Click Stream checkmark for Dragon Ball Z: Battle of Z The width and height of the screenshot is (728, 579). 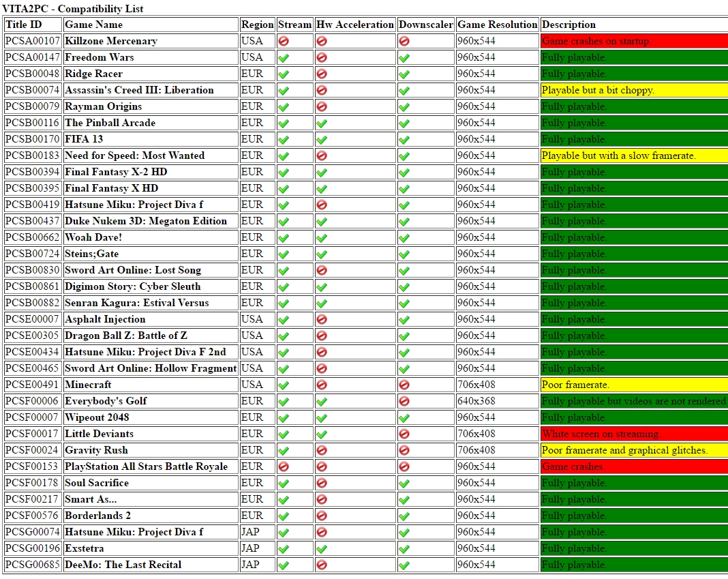click(283, 336)
